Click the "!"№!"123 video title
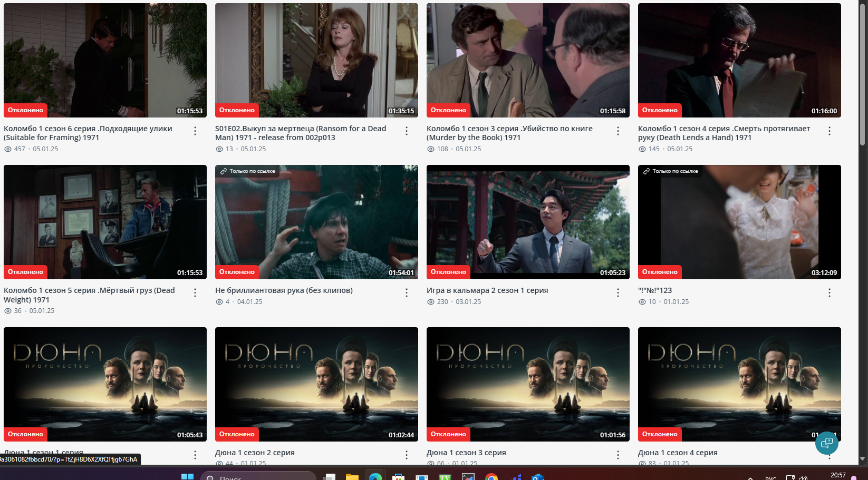 655,290
